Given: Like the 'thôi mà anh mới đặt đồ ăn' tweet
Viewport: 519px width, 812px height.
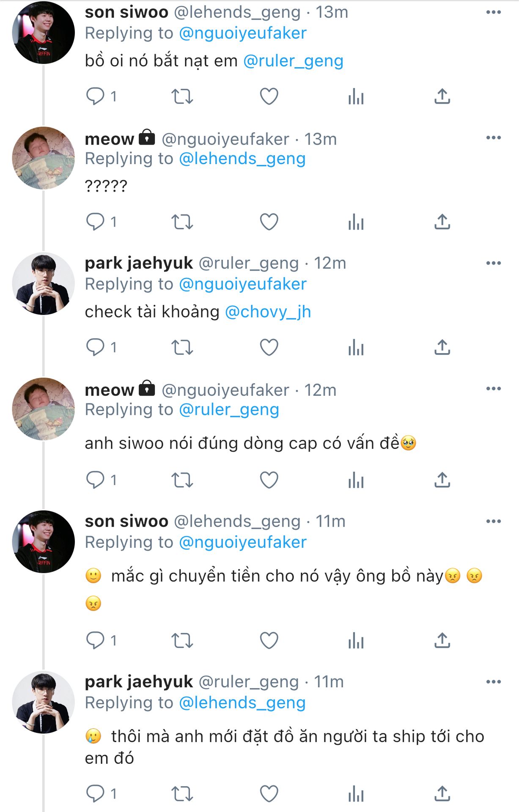Looking at the screenshot, I should (x=269, y=794).
